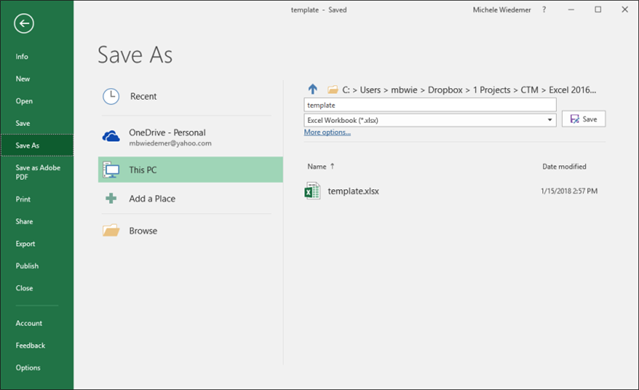The width and height of the screenshot is (639, 390).
Task: Click the Browse folder icon
Action: pos(111,230)
